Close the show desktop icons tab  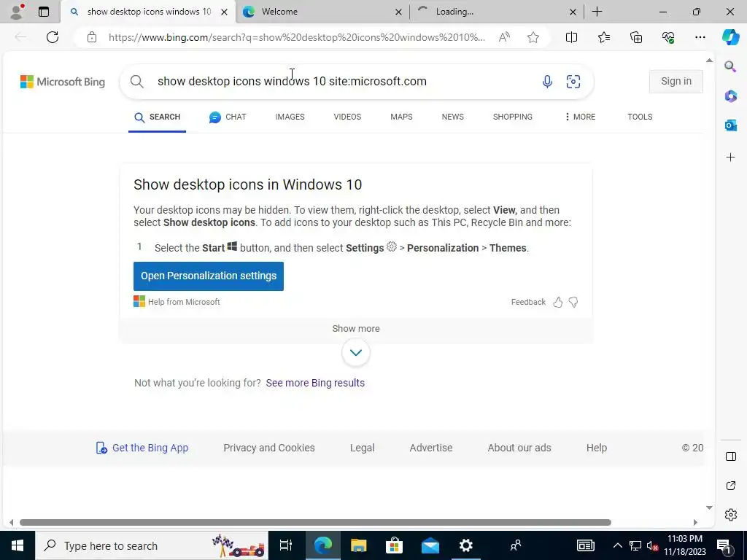224,12
